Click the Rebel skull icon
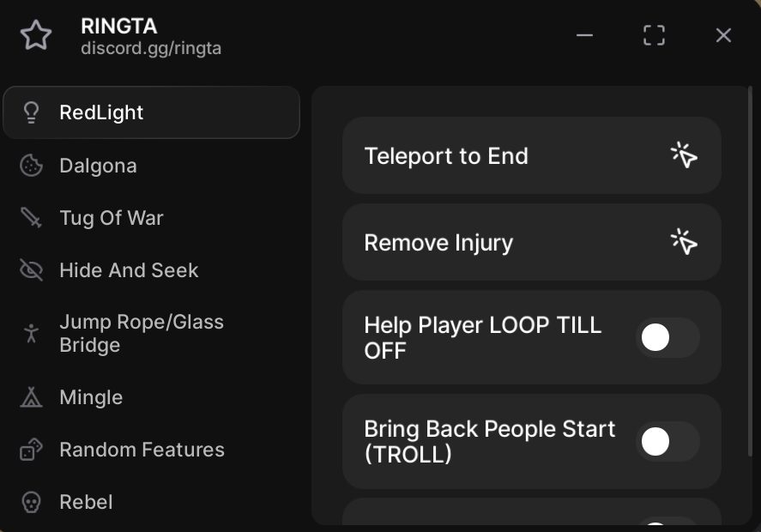Screen dimensions: 761x532 [x=31, y=502]
